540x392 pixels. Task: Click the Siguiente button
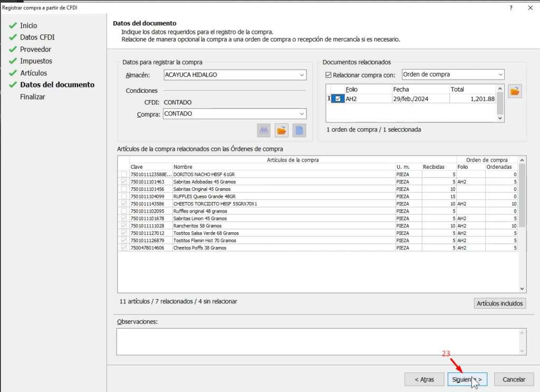467,379
